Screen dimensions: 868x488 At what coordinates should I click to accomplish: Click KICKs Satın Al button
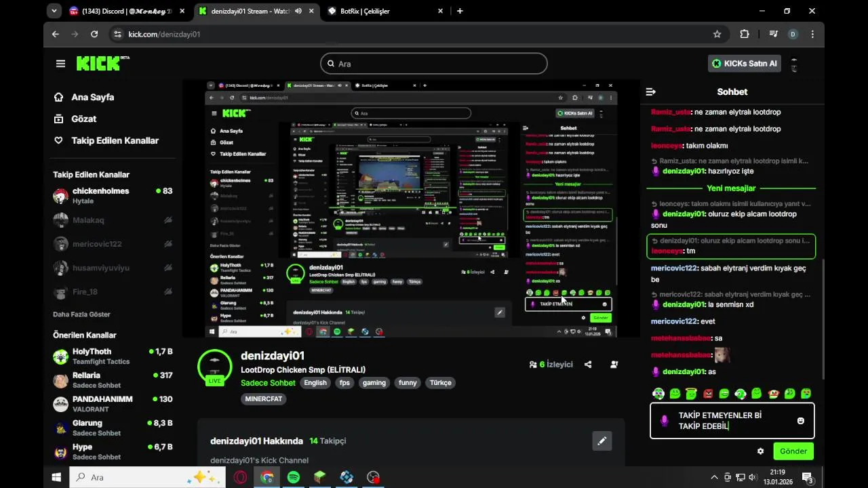[745, 64]
